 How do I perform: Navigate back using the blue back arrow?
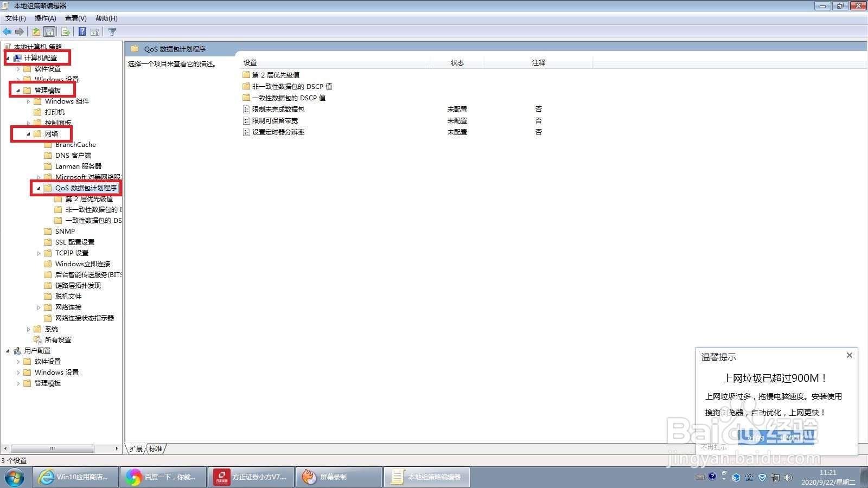7,31
